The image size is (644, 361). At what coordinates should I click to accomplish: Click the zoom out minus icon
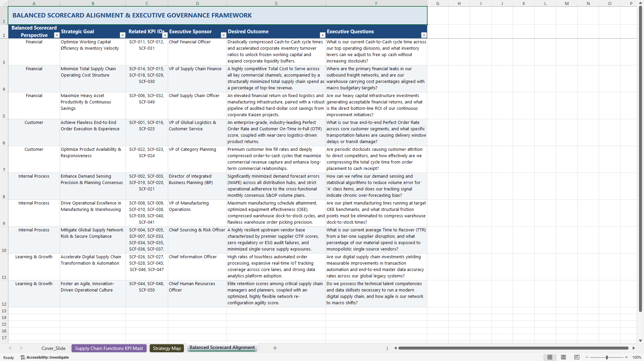(x=587, y=357)
